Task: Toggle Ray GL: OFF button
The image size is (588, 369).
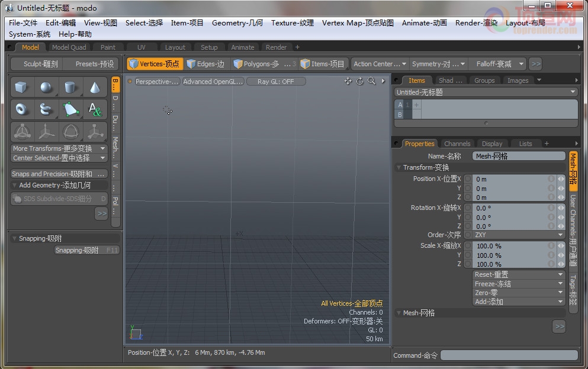Action: pyautogui.click(x=275, y=81)
